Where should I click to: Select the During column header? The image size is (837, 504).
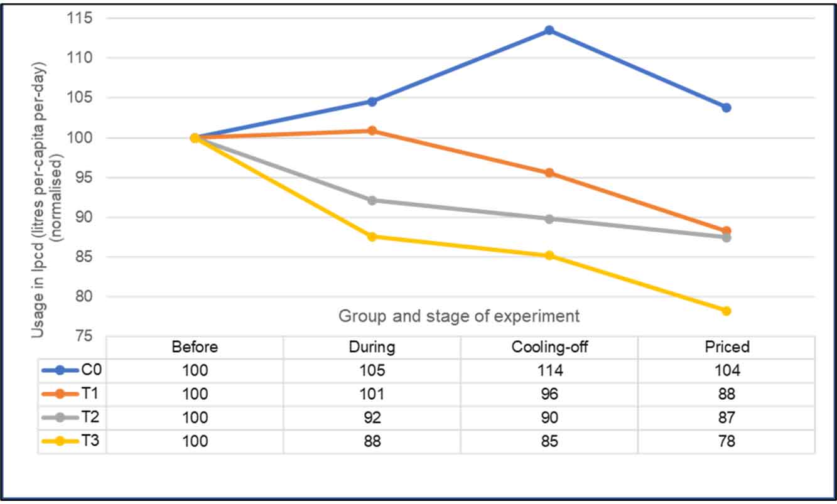tap(372, 347)
